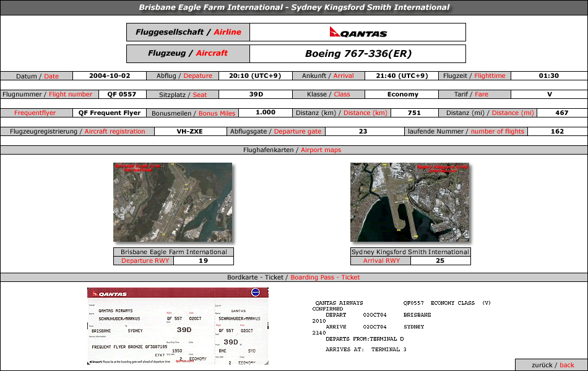Click departure gate value 23

pyautogui.click(x=363, y=132)
